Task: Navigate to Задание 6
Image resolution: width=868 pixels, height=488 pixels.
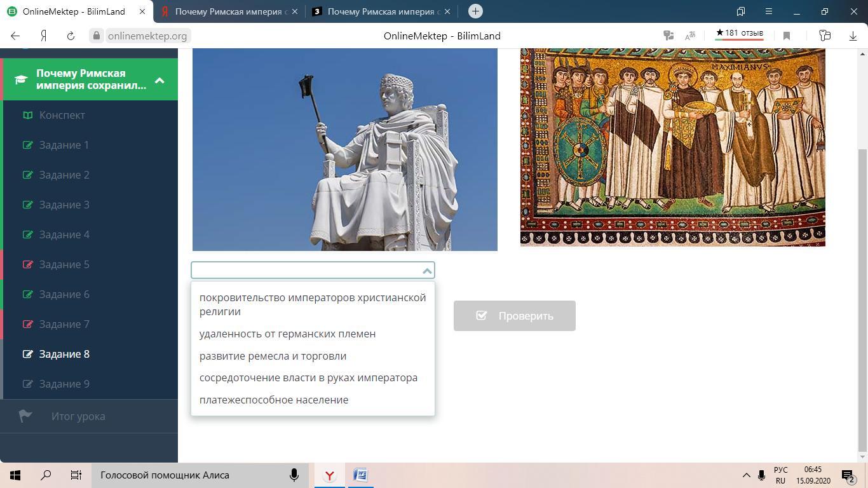Action: 64,294
